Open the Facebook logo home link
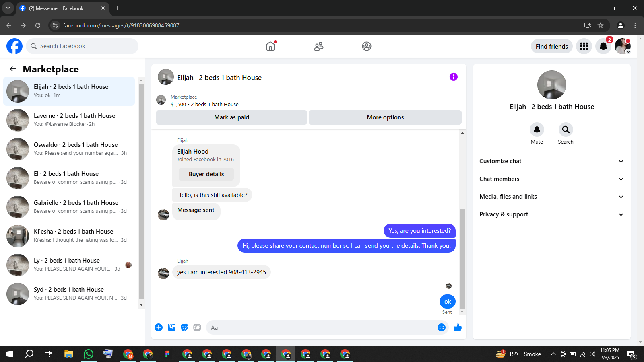This screenshot has height=362, width=644. 14,46
